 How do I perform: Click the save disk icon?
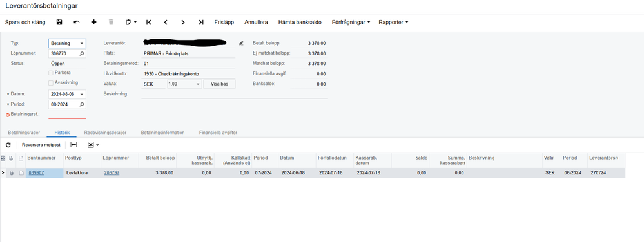[59, 22]
